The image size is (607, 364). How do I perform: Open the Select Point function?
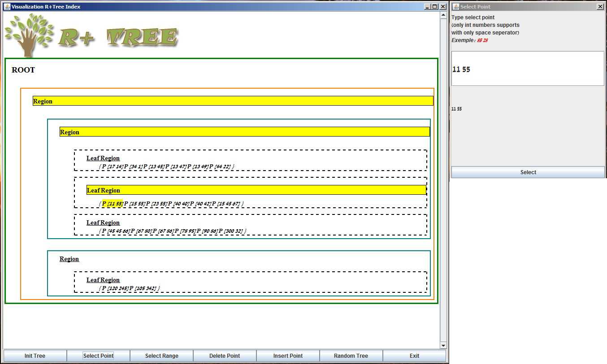pos(98,356)
